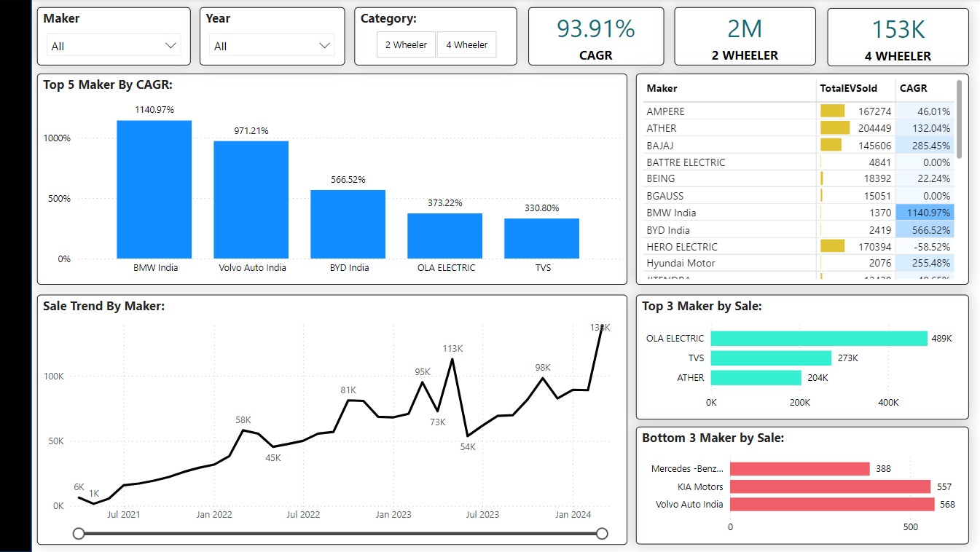Click the 2M 2 WHEELER card
Viewport: 980px width, 552px height.
pos(745,36)
